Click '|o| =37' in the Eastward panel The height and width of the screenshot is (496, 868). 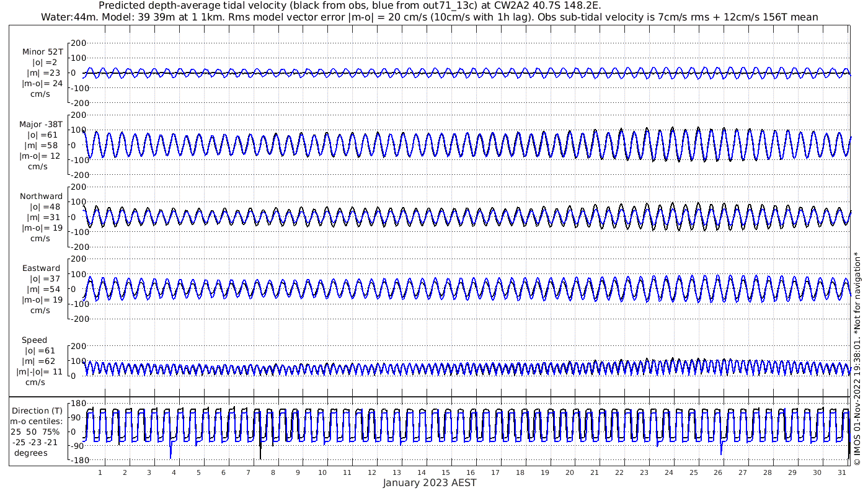[46, 279]
